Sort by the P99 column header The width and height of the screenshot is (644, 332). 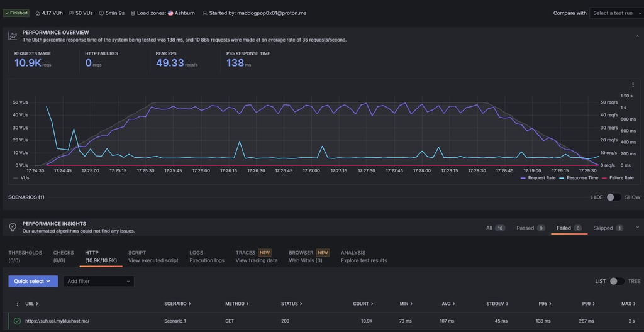tap(588, 304)
